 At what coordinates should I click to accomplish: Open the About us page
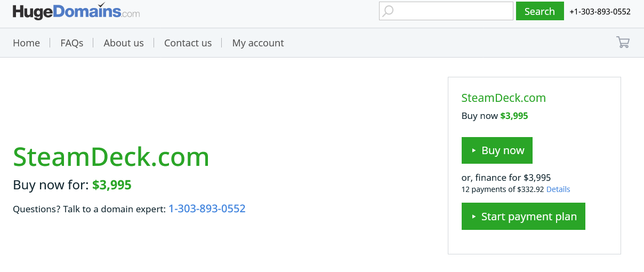[x=124, y=43]
